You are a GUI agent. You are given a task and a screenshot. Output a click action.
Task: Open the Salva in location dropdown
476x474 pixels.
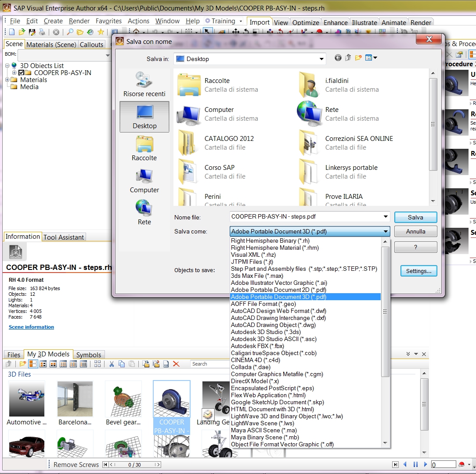tap(321, 59)
